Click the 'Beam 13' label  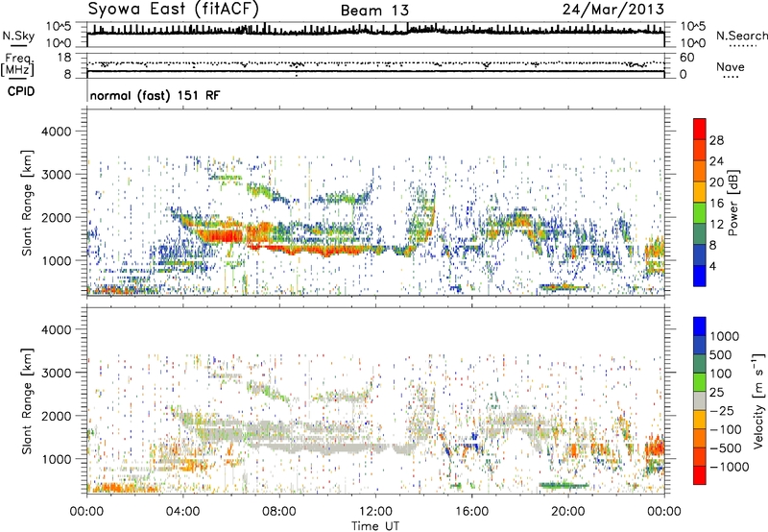(x=374, y=11)
